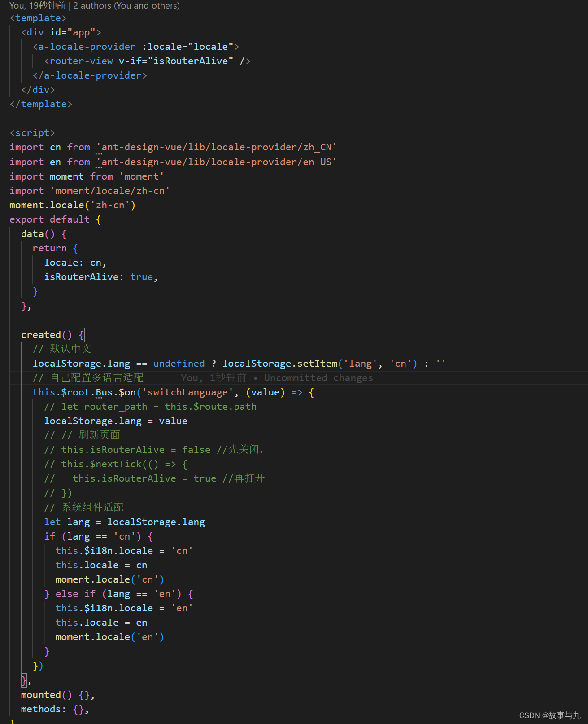Click the methods: {} line
The width and height of the screenshot is (588, 724).
pos(55,710)
